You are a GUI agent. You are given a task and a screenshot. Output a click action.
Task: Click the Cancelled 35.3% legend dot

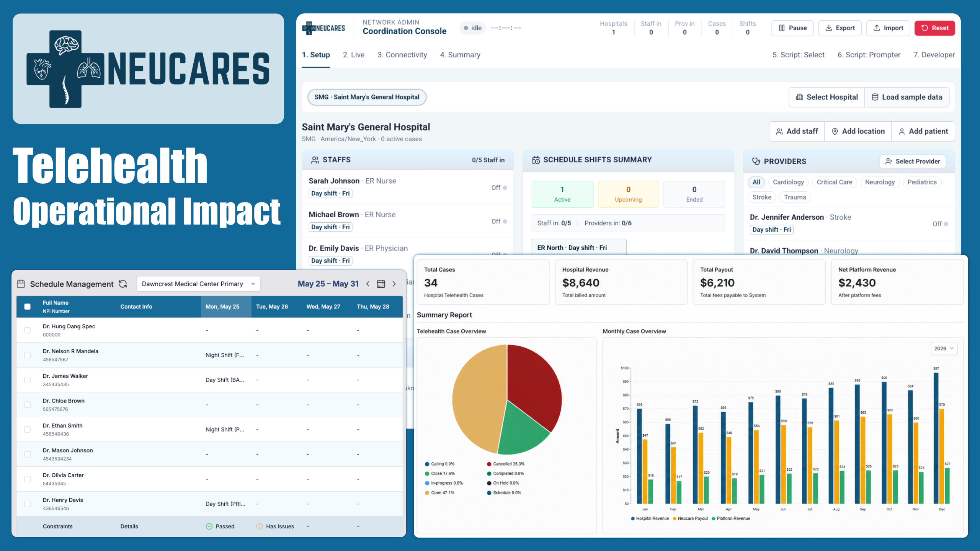point(489,464)
